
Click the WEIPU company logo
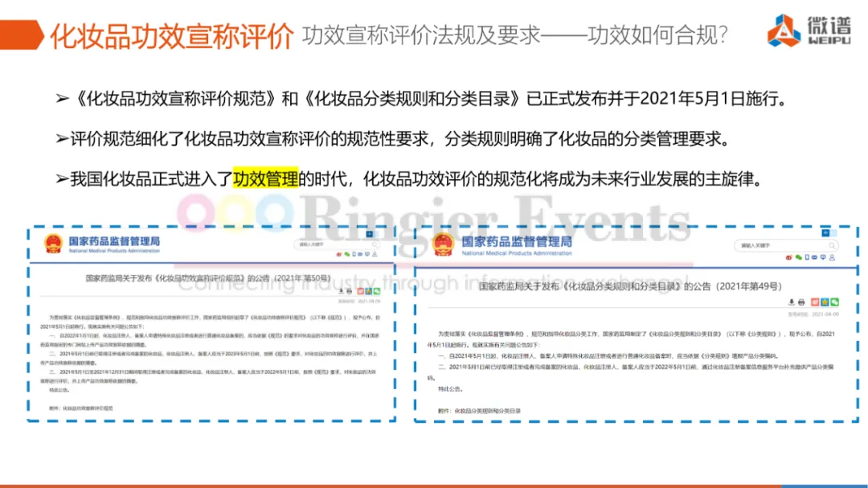pyautogui.click(x=809, y=31)
